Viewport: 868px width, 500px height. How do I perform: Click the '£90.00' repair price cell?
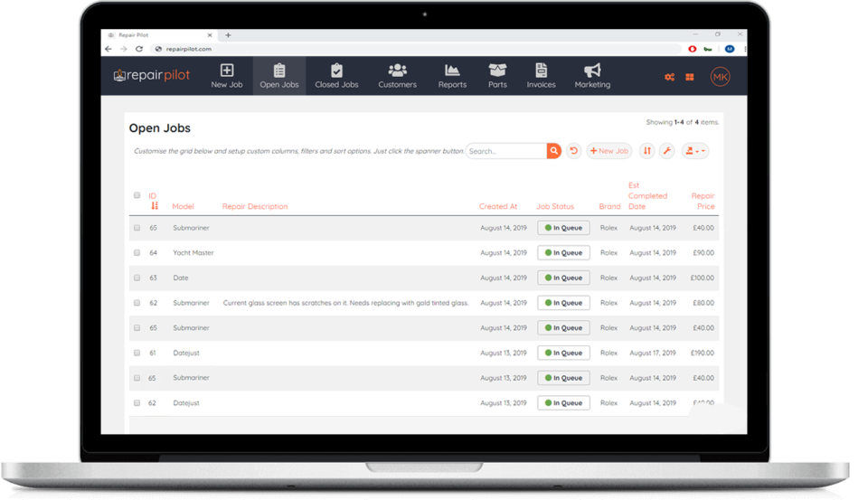[x=703, y=252]
